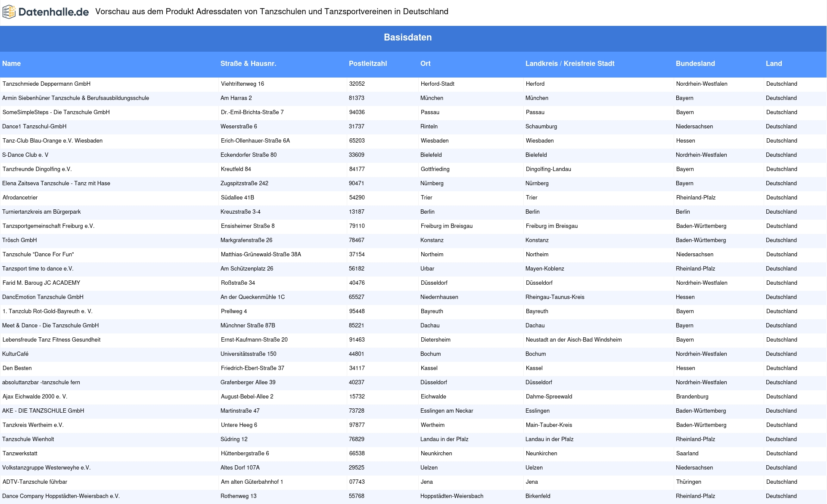Click the Tanzwerkstatt name cell
Screen dimensions: 827x504
tap(20, 454)
